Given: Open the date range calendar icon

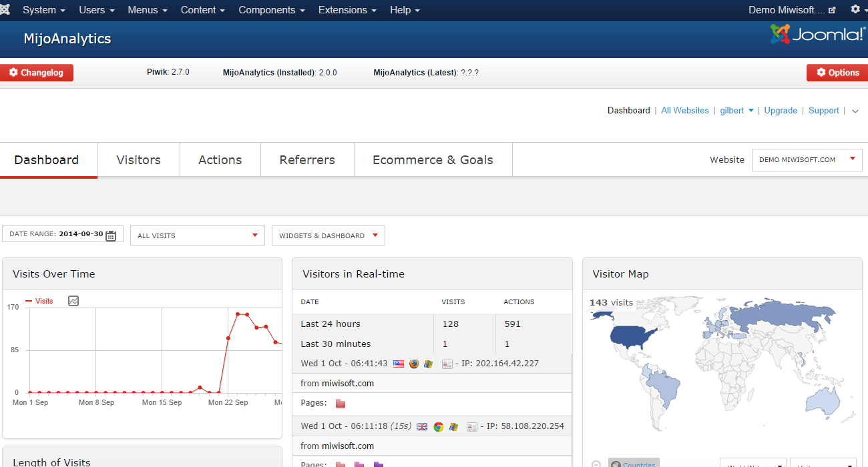Looking at the screenshot, I should click(111, 235).
